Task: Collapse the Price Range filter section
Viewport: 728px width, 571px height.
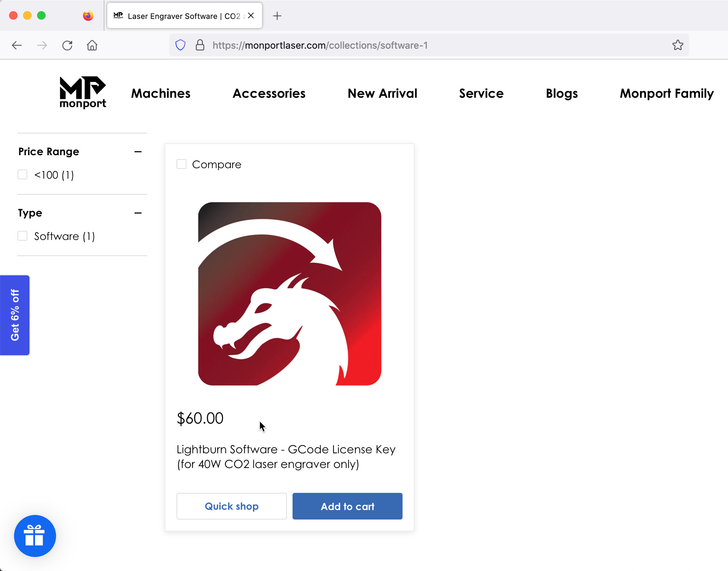Action: click(138, 152)
